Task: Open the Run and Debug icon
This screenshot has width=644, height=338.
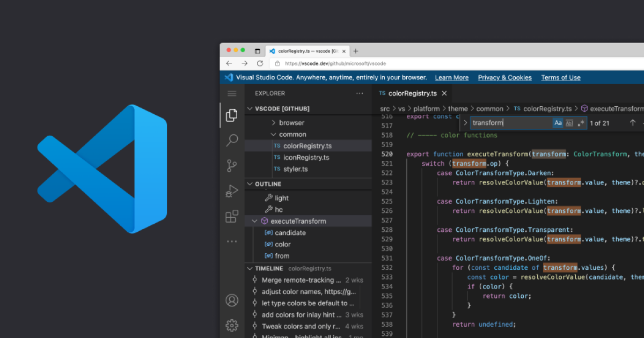Action: point(232,191)
